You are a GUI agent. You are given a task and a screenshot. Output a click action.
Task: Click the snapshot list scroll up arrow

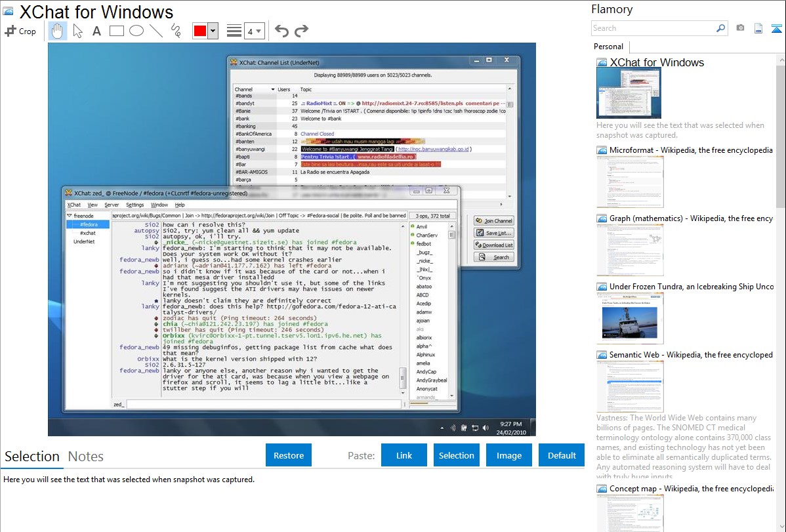click(x=781, y=60)
